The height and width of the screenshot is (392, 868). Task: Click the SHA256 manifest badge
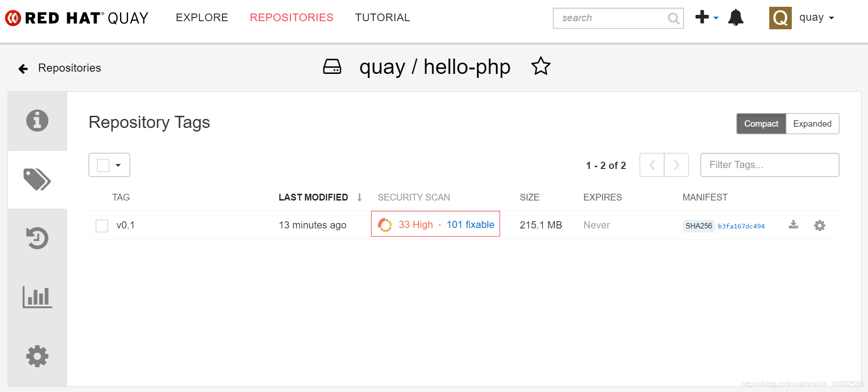click(x=698, y=226)
